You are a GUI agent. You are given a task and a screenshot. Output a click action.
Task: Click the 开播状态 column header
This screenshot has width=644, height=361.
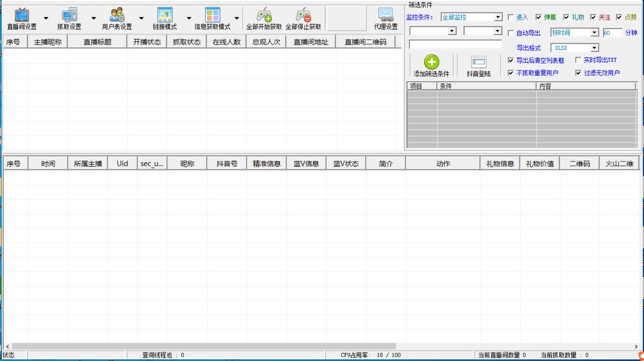coord(147,42)
